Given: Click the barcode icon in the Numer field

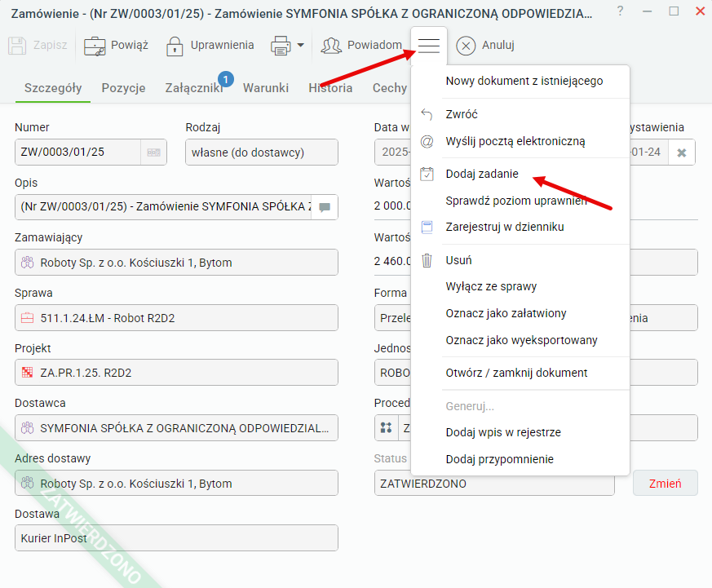Looking at the screenshot, I should coord(154,153).
